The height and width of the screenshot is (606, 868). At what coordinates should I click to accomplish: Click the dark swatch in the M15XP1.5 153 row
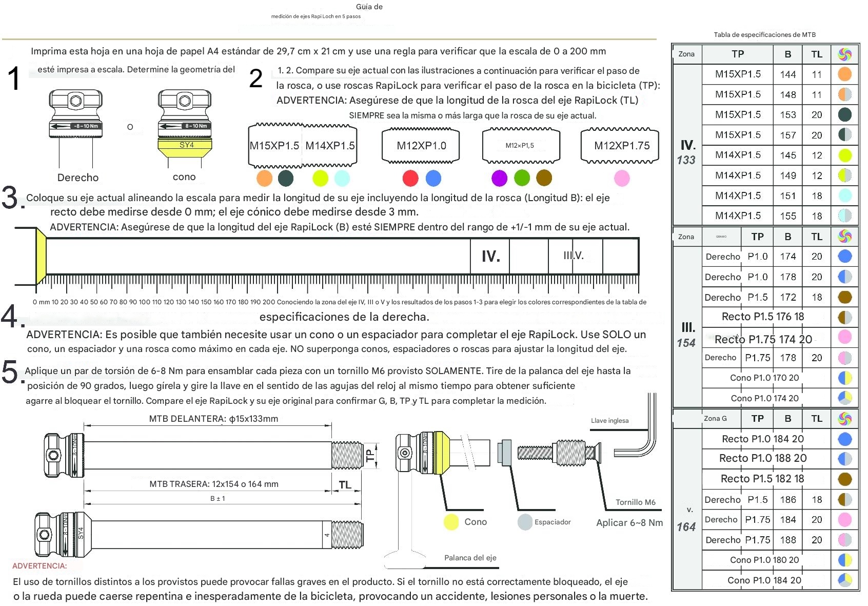tap(844, 114)
